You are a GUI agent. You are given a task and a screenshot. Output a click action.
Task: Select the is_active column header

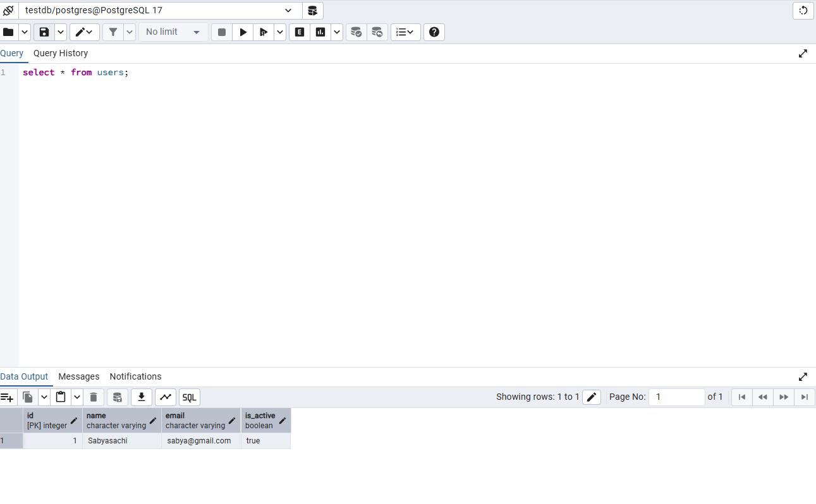pos(266,421)
